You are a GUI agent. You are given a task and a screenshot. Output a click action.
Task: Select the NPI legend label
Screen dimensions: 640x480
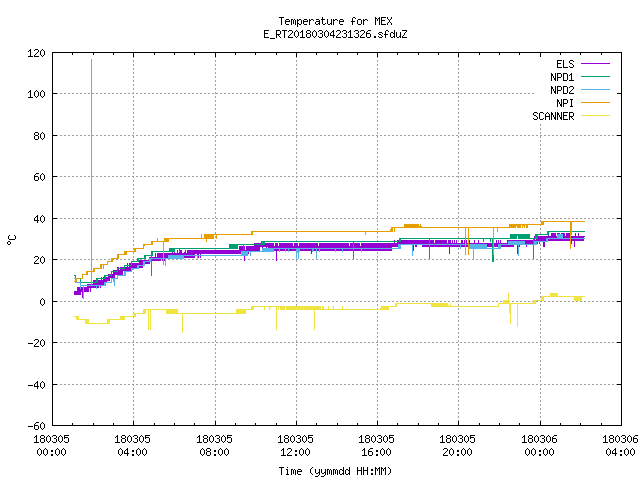coord(565,103)
